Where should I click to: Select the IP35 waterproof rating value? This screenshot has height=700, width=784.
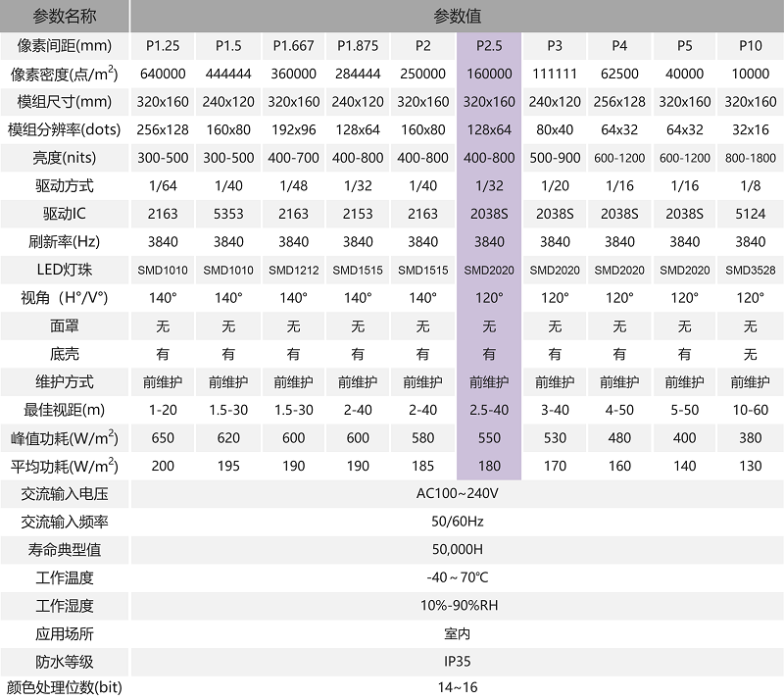(x=457, y=662)
